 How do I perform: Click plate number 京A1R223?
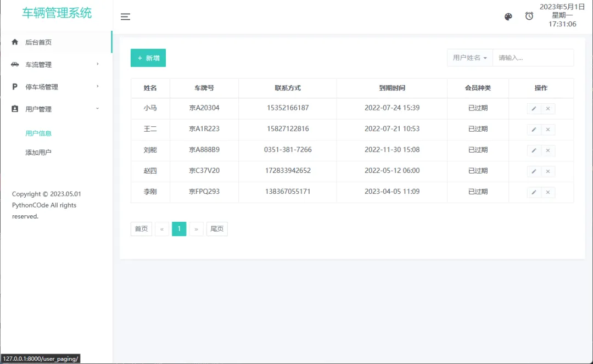coord(204,129)
